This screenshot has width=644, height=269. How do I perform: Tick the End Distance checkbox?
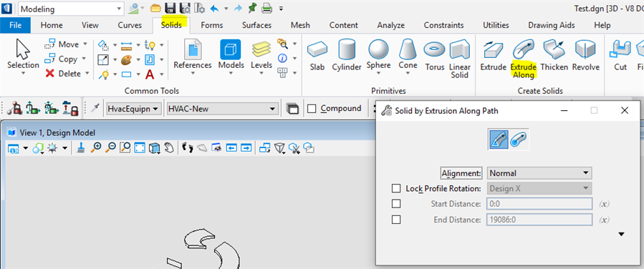tap(396, 220)
